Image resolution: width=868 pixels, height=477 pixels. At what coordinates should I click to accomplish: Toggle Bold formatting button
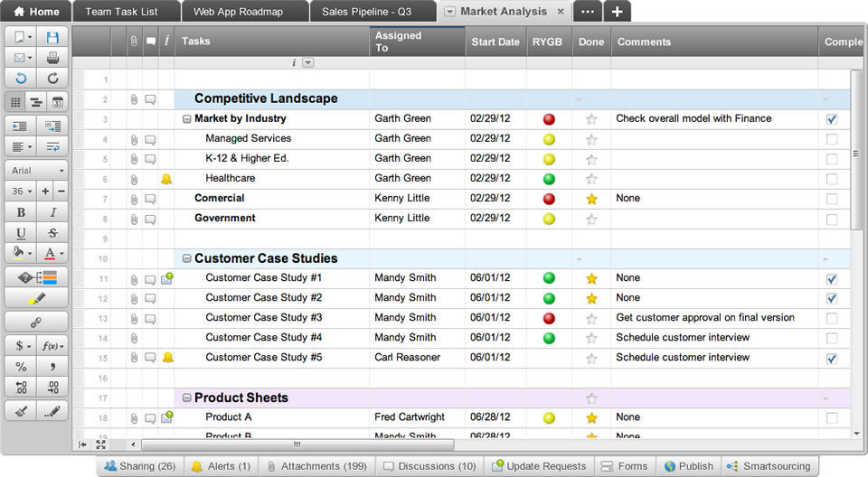pos(20,212)
